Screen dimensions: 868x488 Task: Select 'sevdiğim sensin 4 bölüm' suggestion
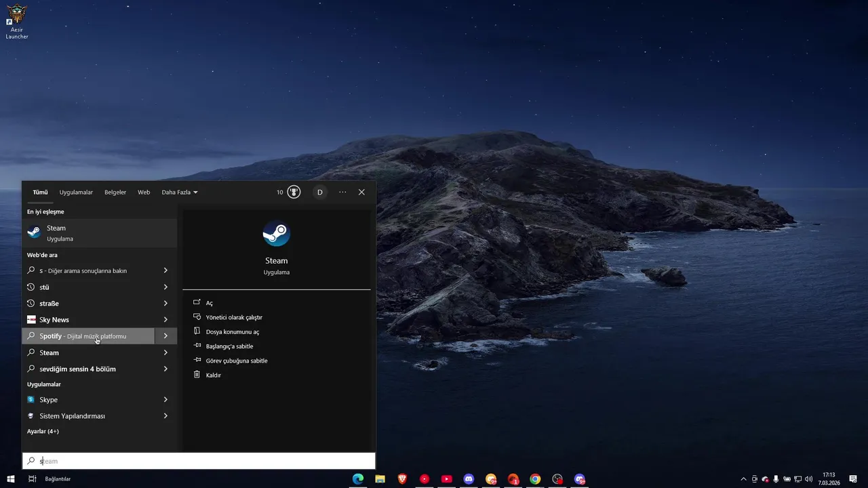tap(88, 369)
